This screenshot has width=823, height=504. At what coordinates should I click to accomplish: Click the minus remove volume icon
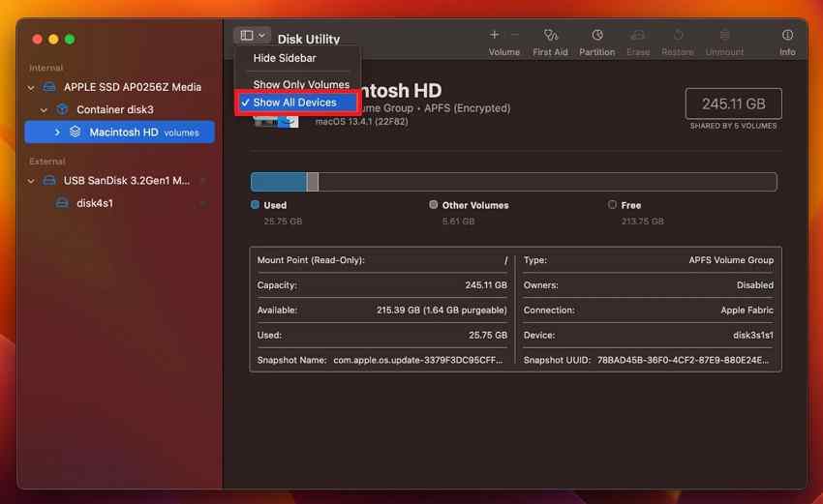[515, 35]
